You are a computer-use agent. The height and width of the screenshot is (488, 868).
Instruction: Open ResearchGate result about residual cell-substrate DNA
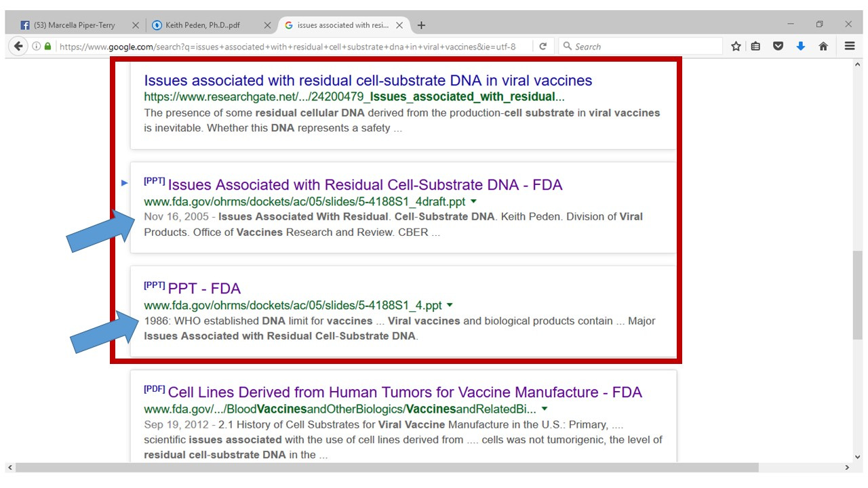pyautogui.click(x=368, y=81)
